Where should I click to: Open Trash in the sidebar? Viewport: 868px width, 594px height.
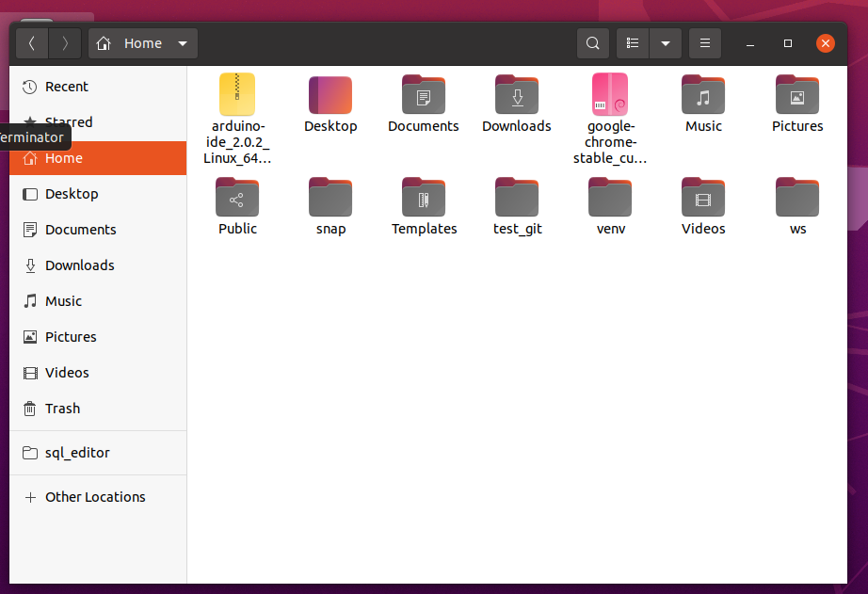click(98, 409)
